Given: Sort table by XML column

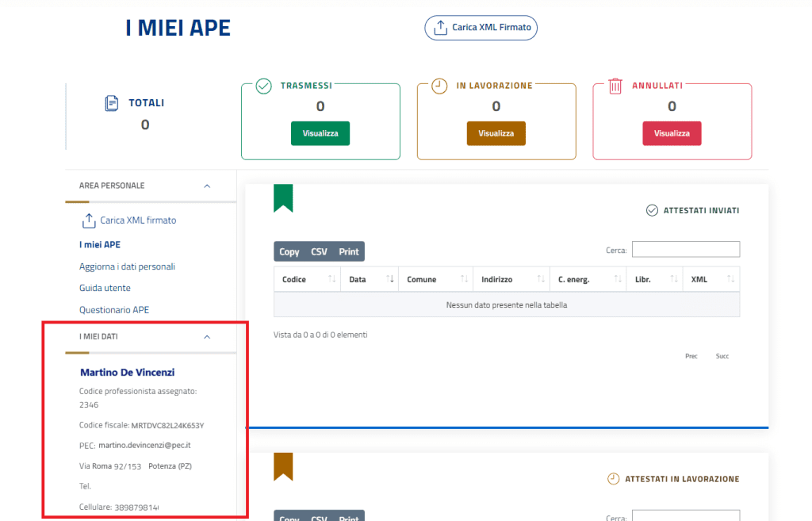Looking at the screenshot, I should coord(711,280).
